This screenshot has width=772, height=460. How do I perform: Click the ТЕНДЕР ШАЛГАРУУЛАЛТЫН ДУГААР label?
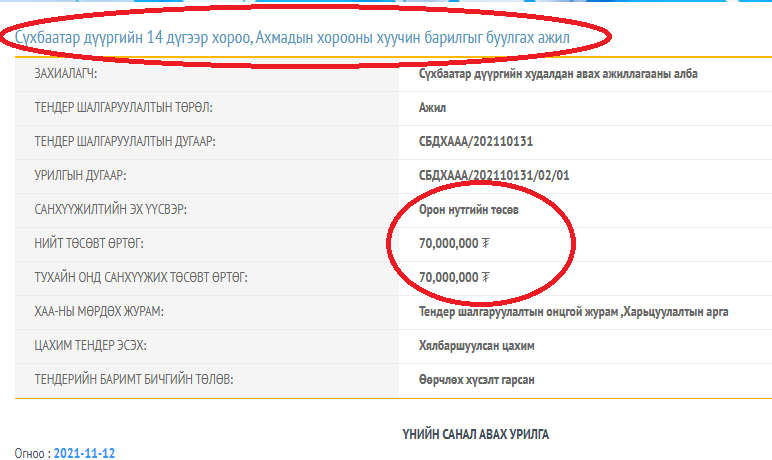click(125, 141)
